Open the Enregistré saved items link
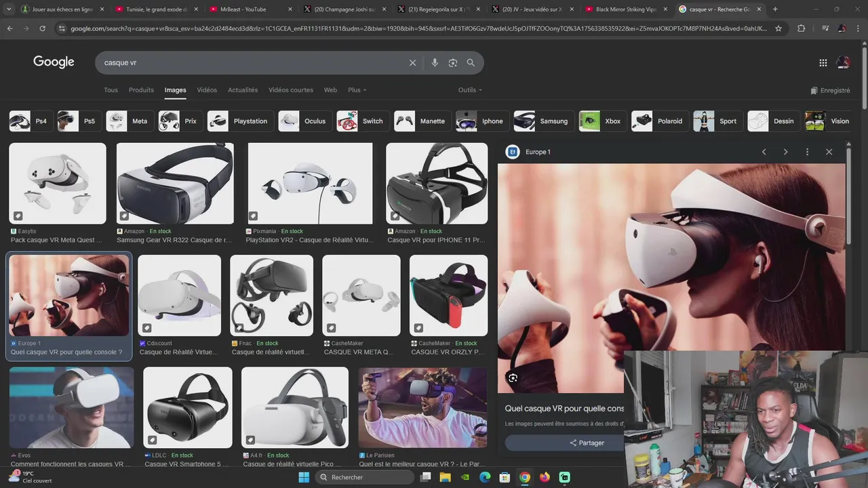The width and height of the screenshot is (868, 488). [830, 90]
